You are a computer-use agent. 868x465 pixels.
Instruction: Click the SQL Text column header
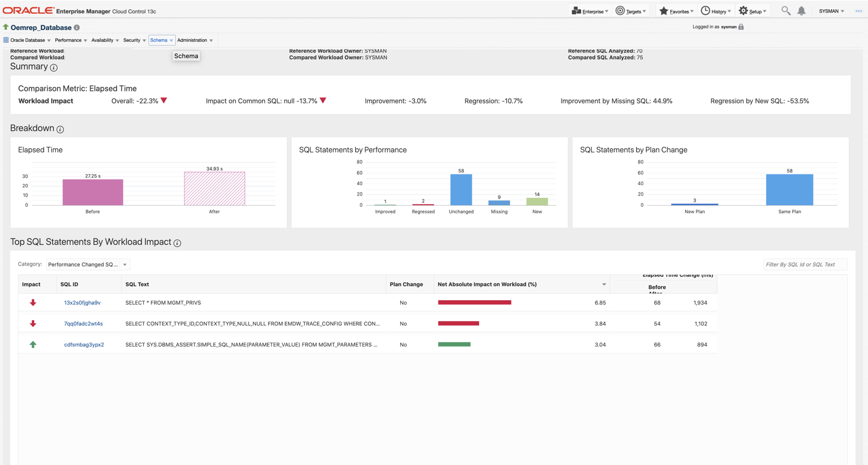tap(254, 285)
